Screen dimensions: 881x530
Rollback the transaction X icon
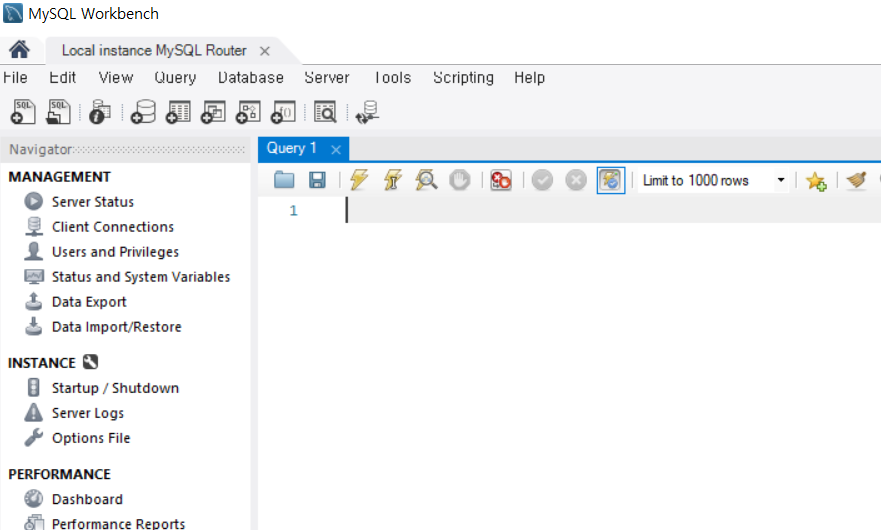tap(575, 180)
